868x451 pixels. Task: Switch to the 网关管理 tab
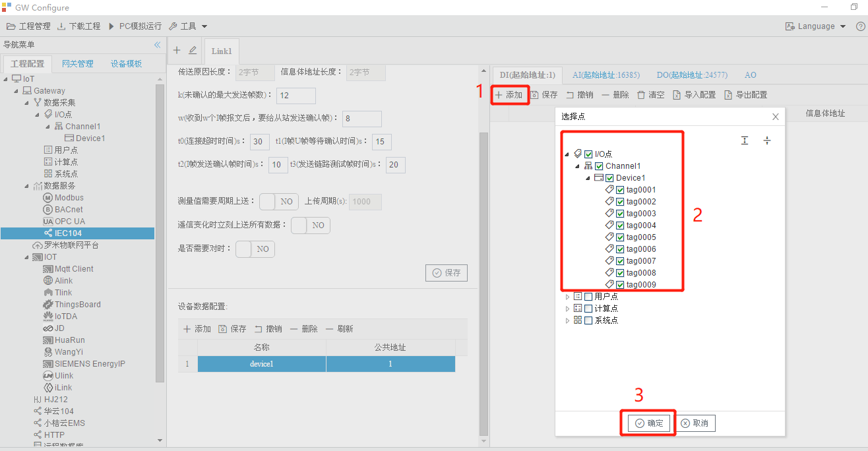[x=78, y=64]
